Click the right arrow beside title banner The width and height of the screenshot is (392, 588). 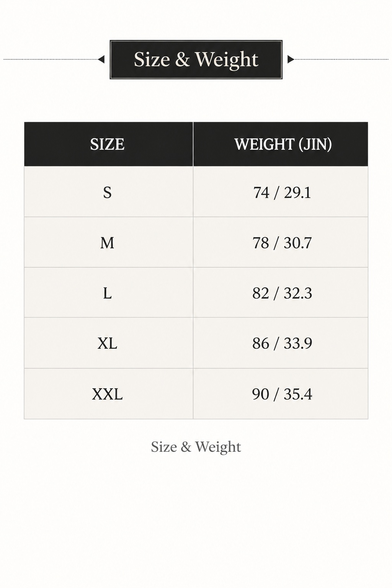(x=291, y=59)
